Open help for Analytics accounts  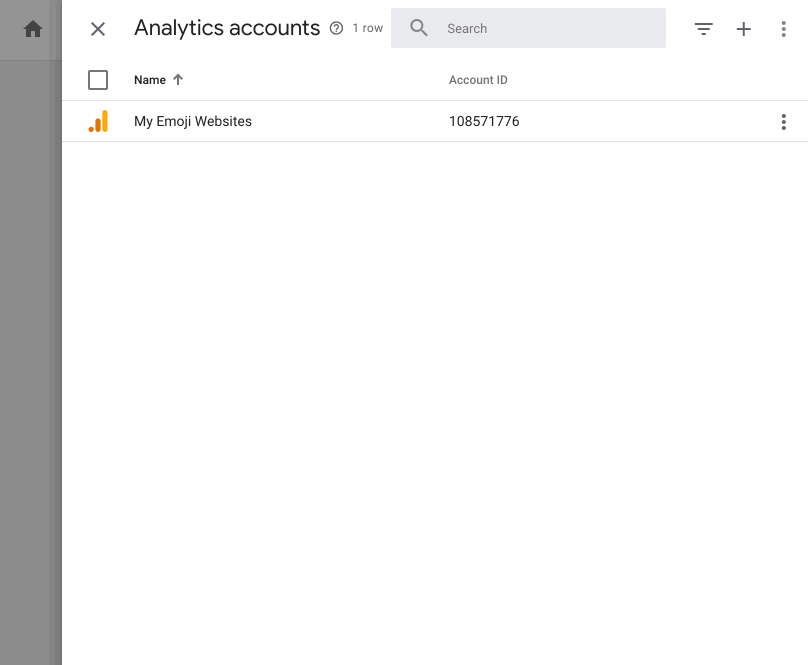(x=336, y=29)
